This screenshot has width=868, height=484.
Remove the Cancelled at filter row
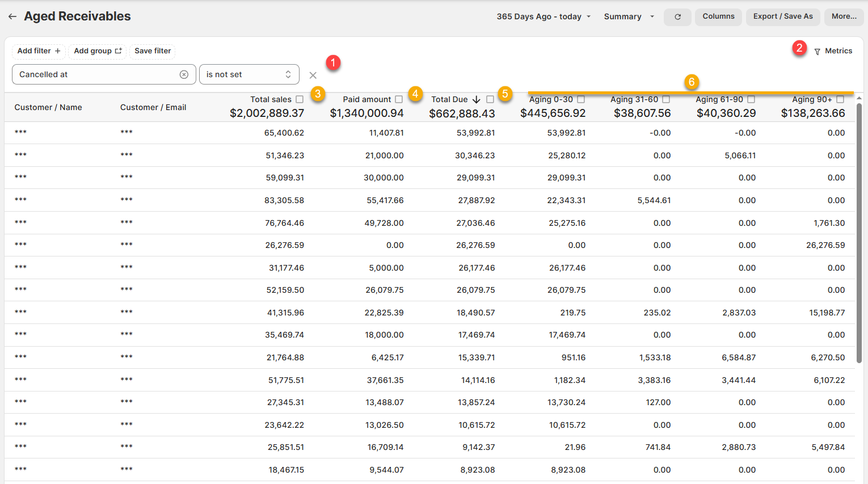point(313,75)
